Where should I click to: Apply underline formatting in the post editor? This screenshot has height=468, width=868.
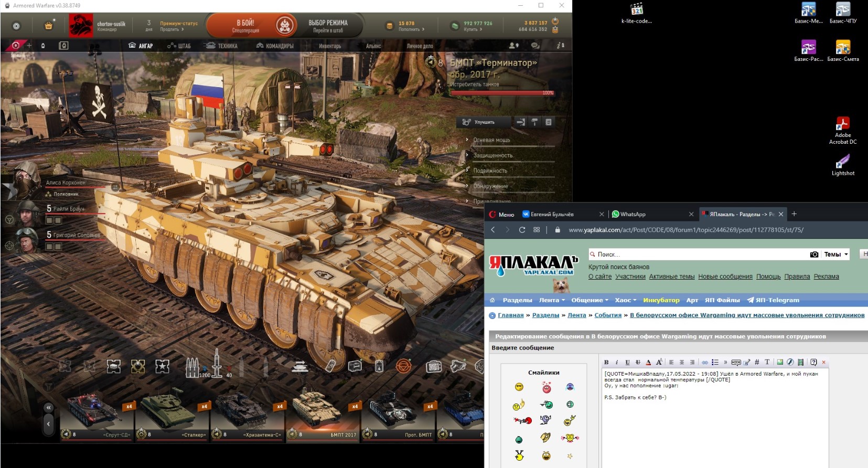pyautogui.click(x=627, y=362)
